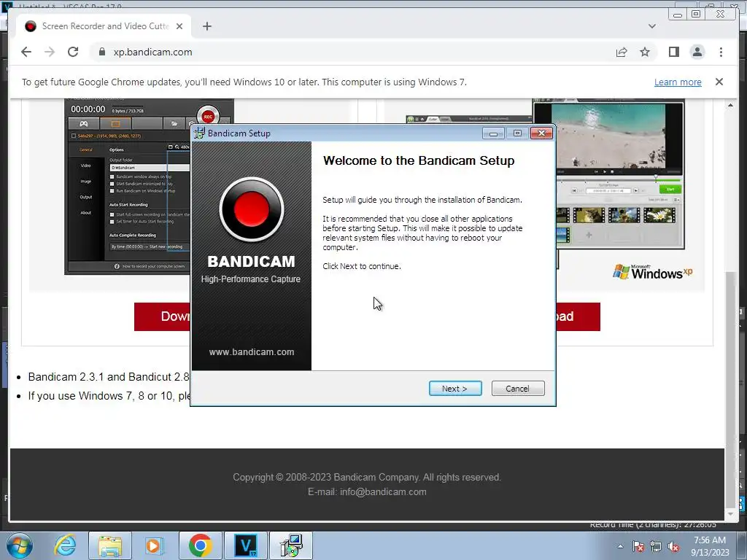Screen dimensions: 747x560
Task: Click the taskbar clock 7:56 AM
Action: (709, 540)
